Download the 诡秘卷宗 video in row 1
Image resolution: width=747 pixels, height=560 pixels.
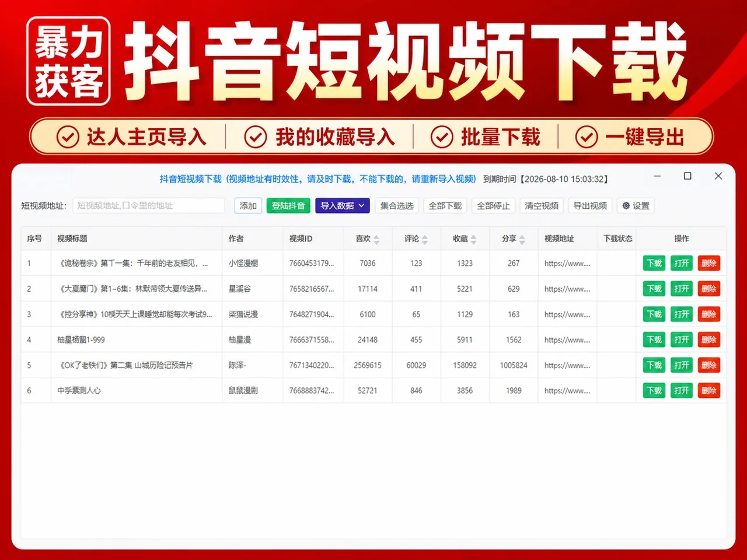coord(654,264)
